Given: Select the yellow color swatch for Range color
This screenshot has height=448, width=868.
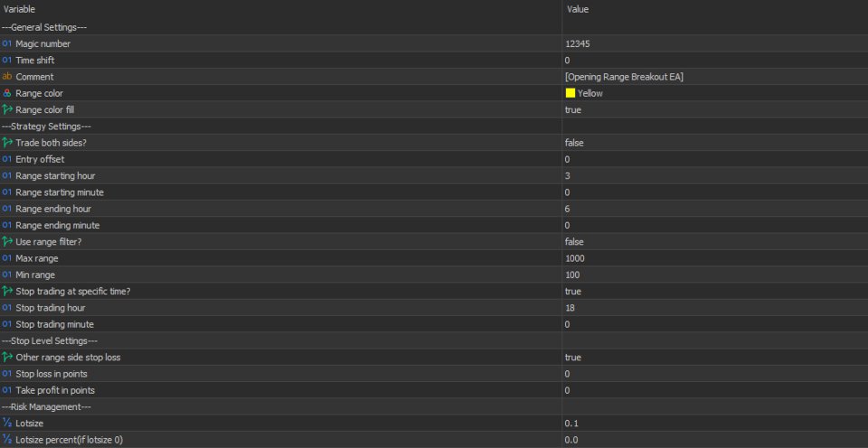Looking at the screenshot, I should pyautogui.click(x=571, y=93).
